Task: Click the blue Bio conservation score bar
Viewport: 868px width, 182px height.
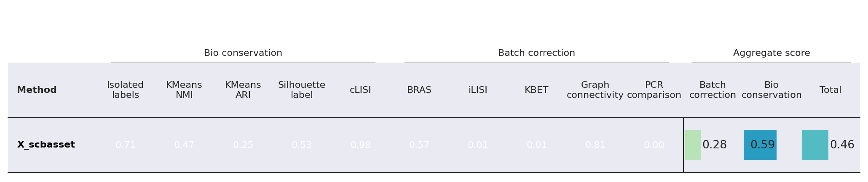Action: [x=760, y=145]
